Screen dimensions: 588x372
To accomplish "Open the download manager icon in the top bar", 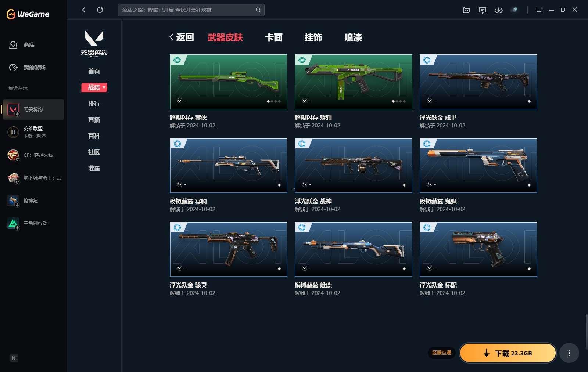I will click(x=498, y=10).
